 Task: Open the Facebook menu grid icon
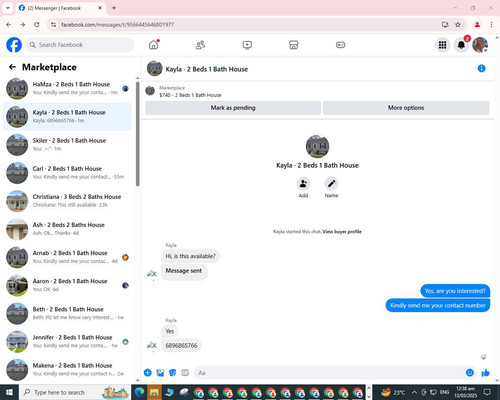tap(442, 45)
